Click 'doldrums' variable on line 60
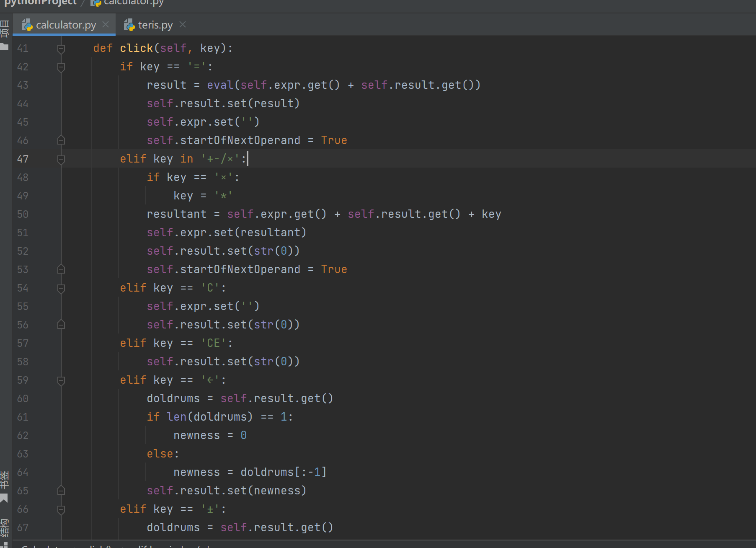756x548 pixels. (x=173, y=398)
